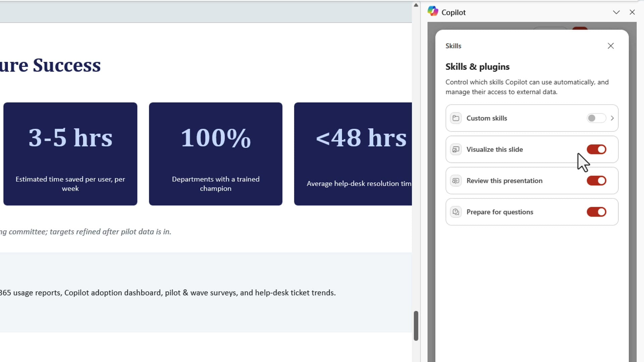Click the Visualize this slide icon
644x362 pixels.
point(456,149)
